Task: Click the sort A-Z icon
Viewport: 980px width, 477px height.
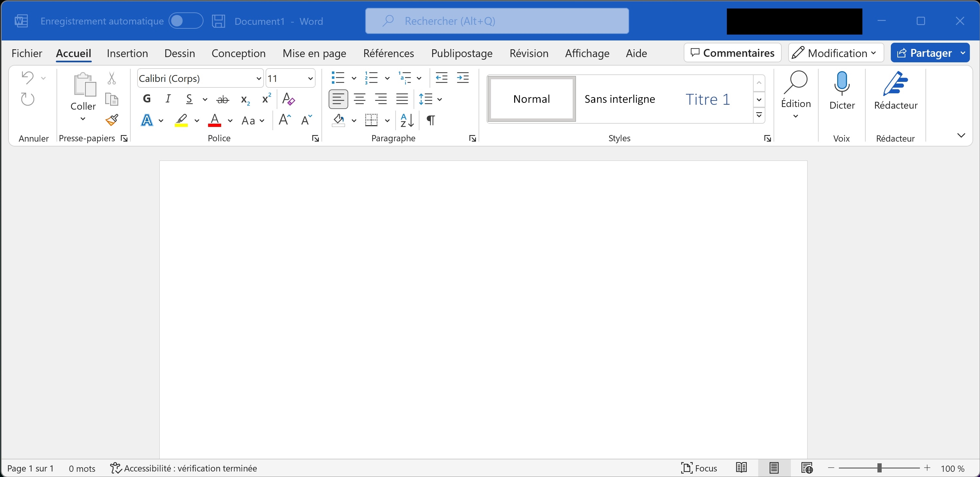Action: (407, 120)
